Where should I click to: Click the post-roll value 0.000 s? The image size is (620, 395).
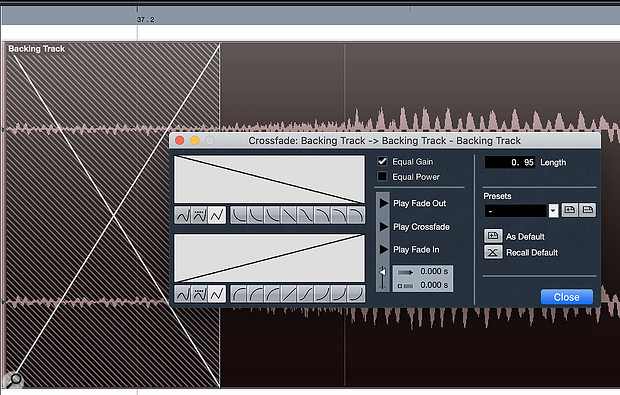click(434, 285)
